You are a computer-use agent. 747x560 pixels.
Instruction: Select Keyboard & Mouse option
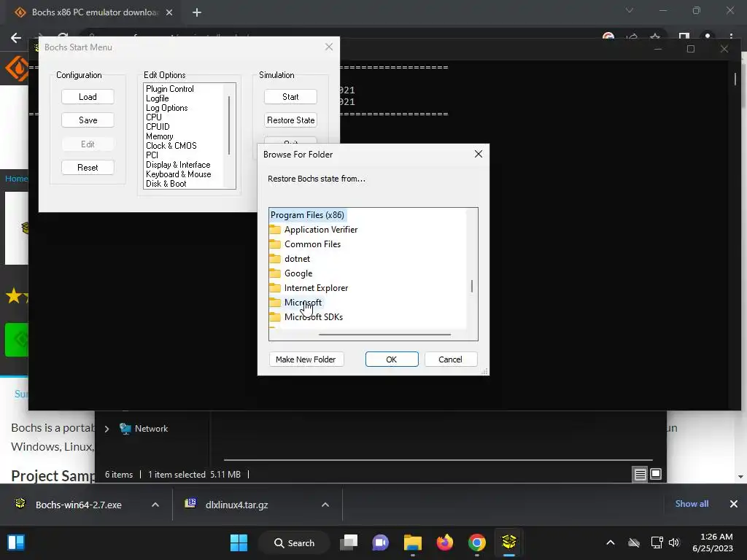pos(178,174)
